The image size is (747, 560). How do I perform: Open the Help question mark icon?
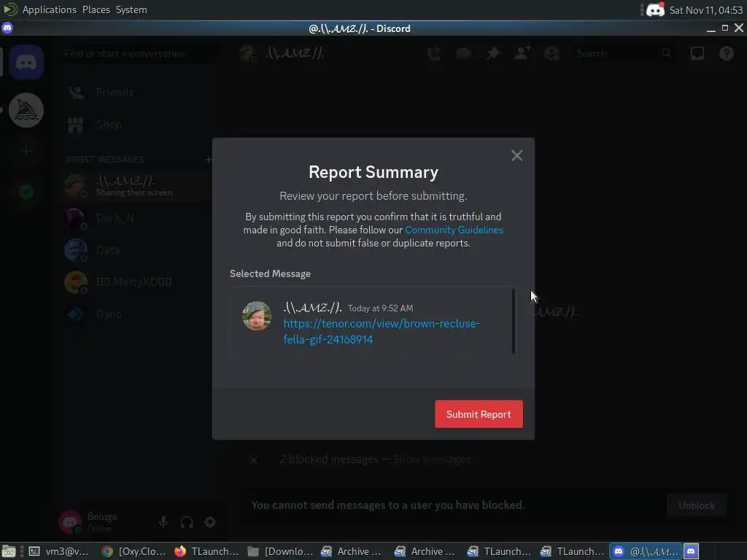tap(726, 53)
